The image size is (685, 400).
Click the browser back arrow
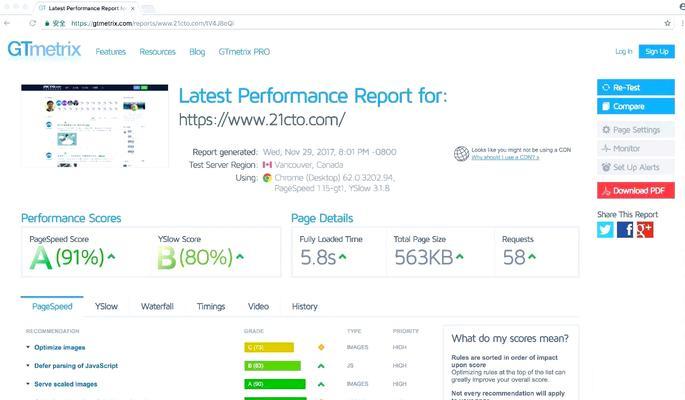tap(7, 23)
